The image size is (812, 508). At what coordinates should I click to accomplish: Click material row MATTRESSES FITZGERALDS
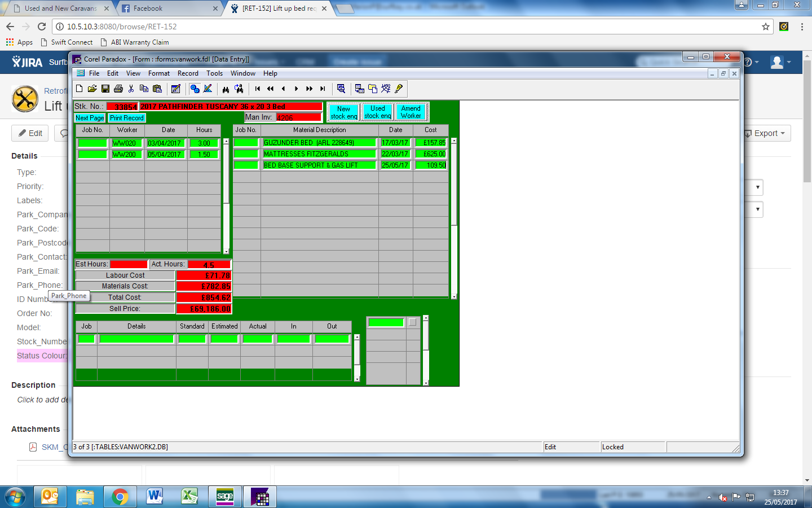pos(319,154)
